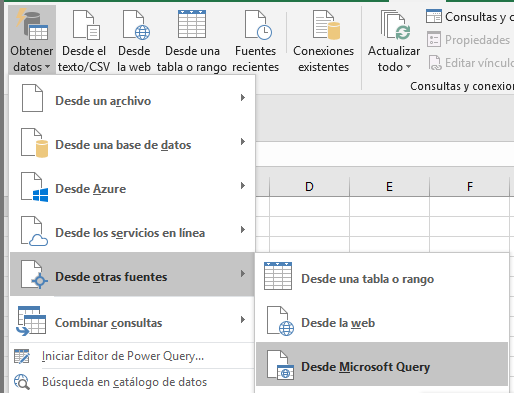Screen dimensions: 514x393
Task: Click the Desde otras fuentes crosshair icon
Action: coord(34,275)
